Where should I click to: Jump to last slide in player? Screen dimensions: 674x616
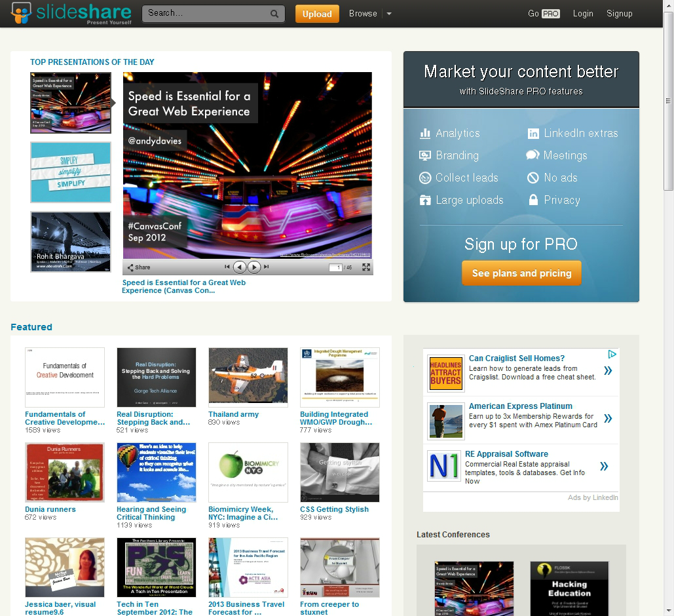point(267,267)
